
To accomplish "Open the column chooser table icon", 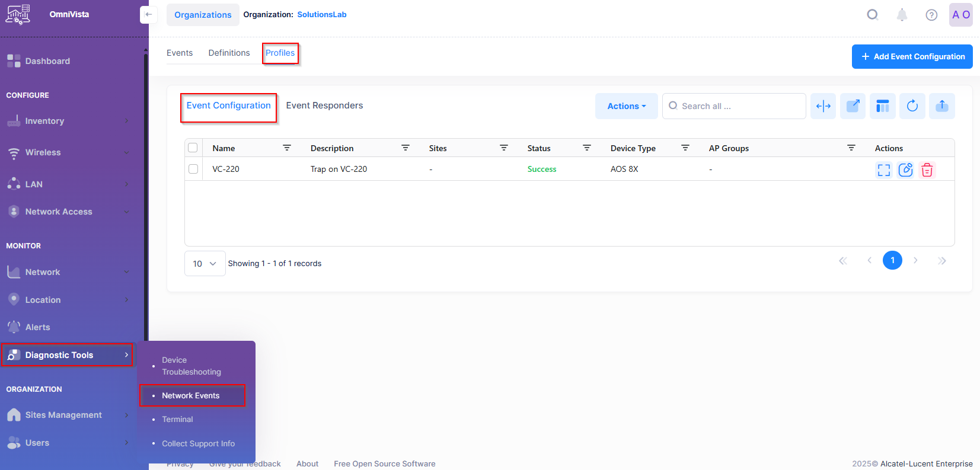I will click(882, 106).
